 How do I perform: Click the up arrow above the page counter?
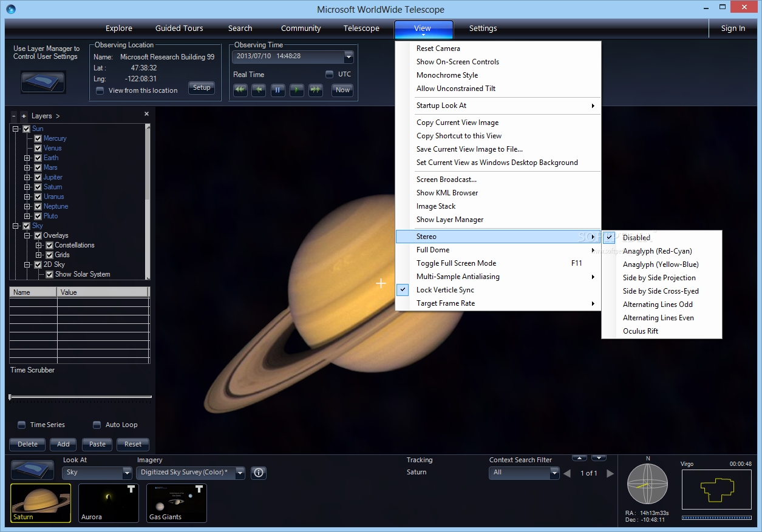[x=580, y=457]
